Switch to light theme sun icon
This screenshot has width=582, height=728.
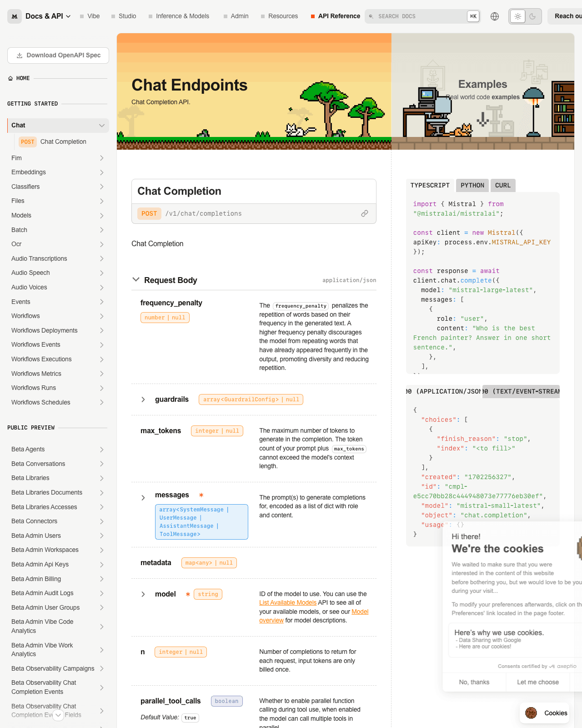[x=517, y=16]
